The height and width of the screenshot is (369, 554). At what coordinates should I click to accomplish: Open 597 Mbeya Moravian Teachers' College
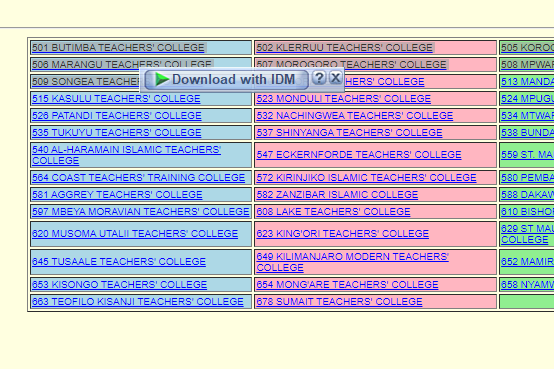click(x=141, y=211)
